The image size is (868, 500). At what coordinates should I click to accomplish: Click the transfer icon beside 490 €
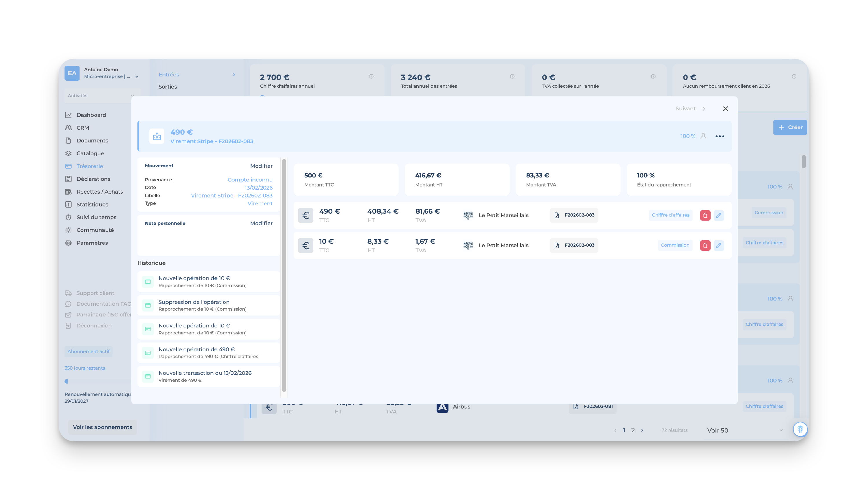tap(157, 136)
